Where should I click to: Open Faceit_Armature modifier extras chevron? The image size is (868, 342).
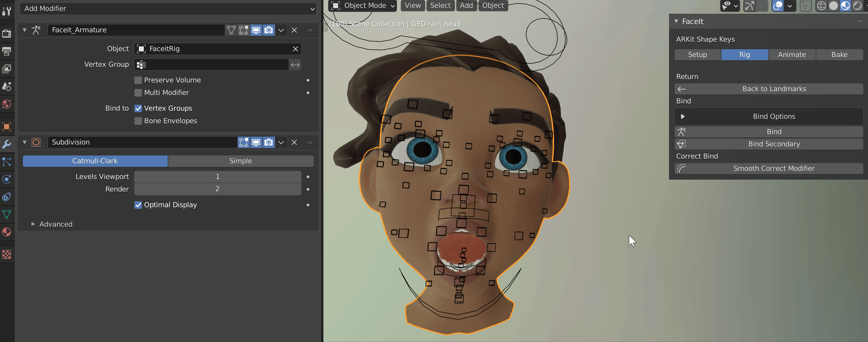[281, 30]
